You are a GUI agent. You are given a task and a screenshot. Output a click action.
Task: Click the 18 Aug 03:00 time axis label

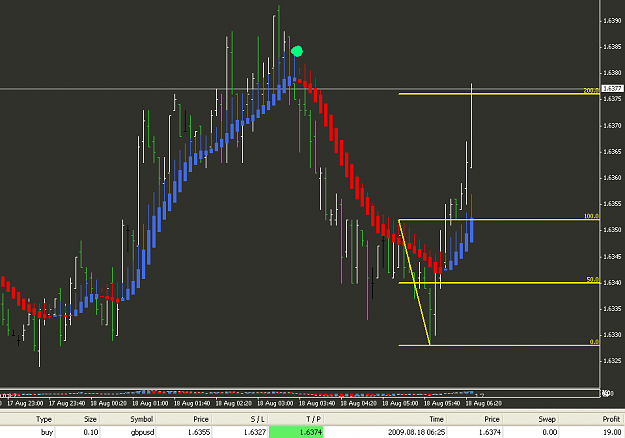click(x=275, y=403)
